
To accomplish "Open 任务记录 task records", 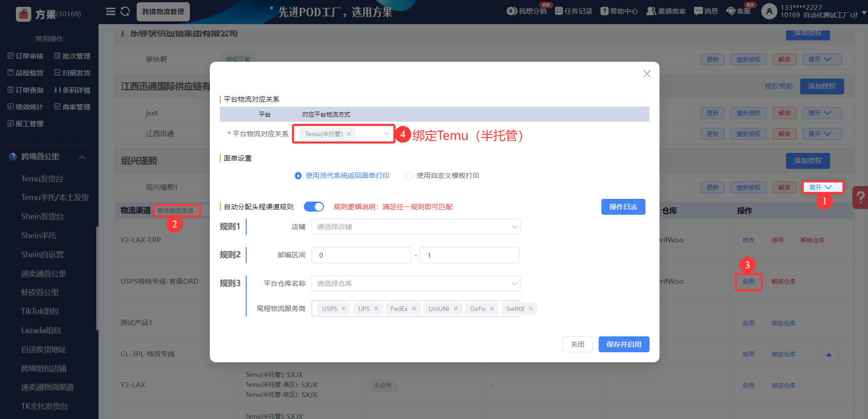I will click(x=574, y=11).
